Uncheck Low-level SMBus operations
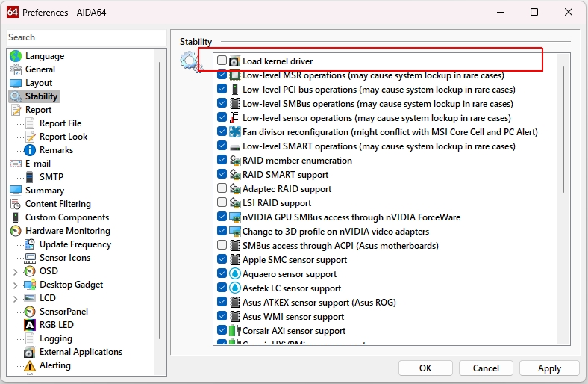 pyautogui.click(x=222, y=103)
